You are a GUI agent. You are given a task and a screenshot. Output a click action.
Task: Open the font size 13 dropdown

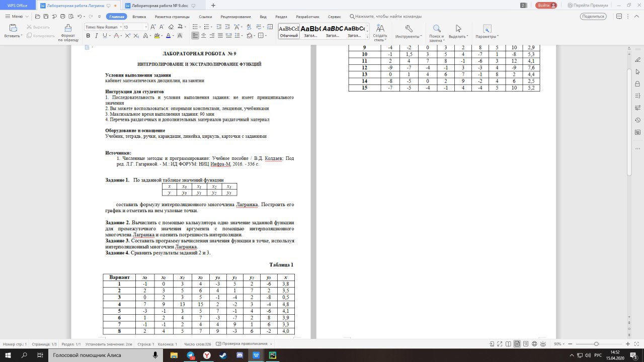[x=145, y=27]
